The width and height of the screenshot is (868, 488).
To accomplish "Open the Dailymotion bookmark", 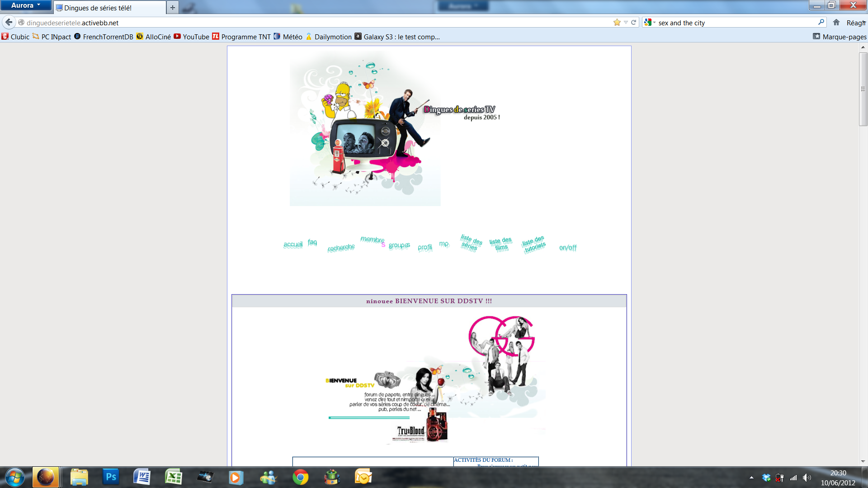I will tap(329, 37).
